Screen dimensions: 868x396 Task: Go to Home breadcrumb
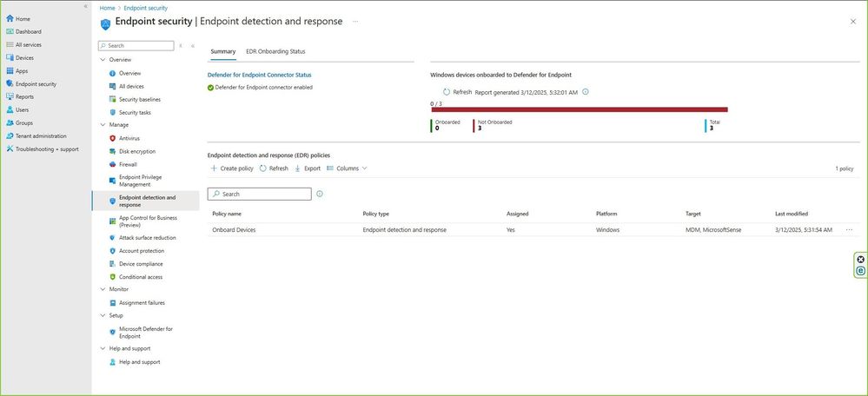[x=108, y=9]
